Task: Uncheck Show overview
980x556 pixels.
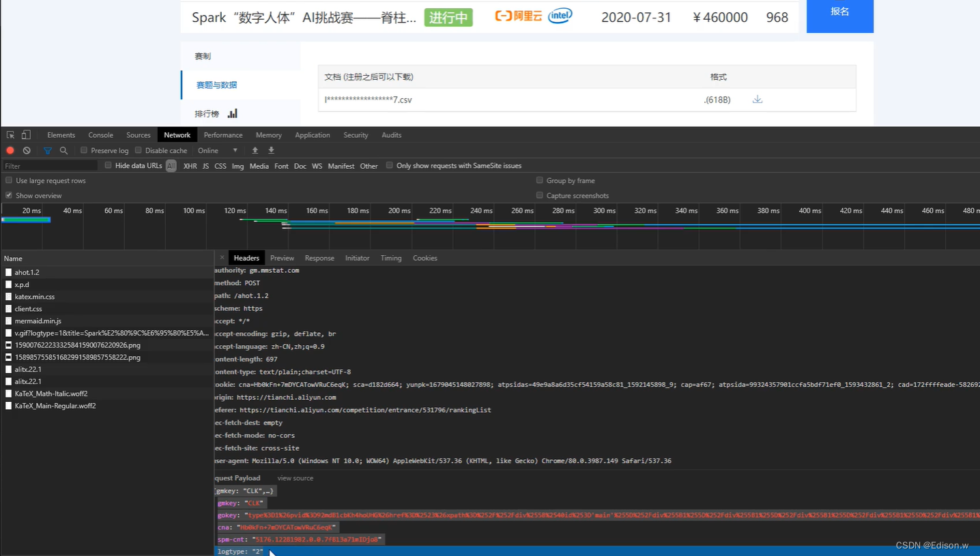Action: (9, 195)
